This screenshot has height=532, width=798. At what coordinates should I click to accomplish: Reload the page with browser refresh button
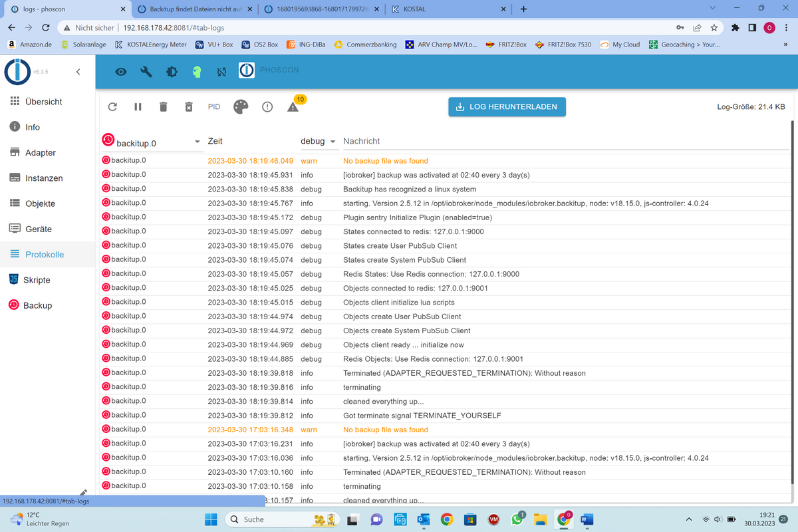45,28
